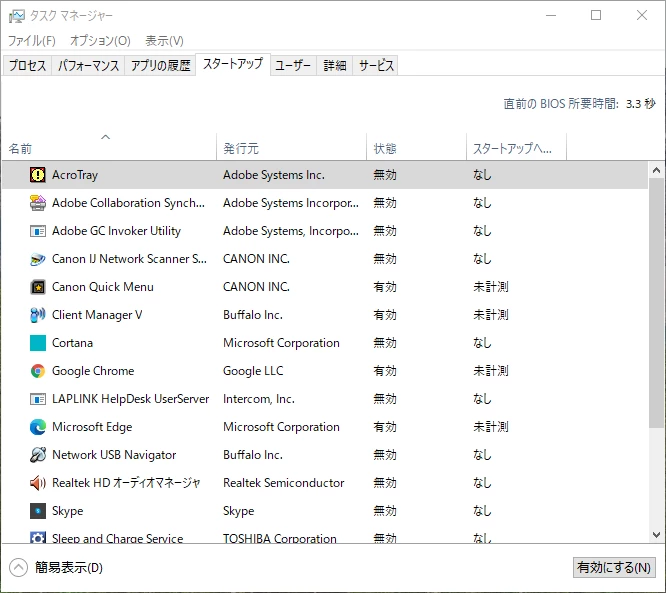Select the Adobe GC Invoker Utility entry
Screen dimensions: 666x593
[116, 231]
